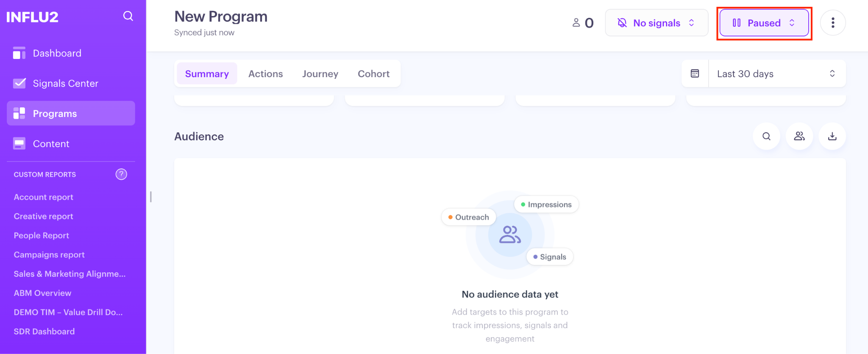This screenshot has width=868, height=354.
Task: Click the INFLU2 logo
Action: click(x=32, y=17)
